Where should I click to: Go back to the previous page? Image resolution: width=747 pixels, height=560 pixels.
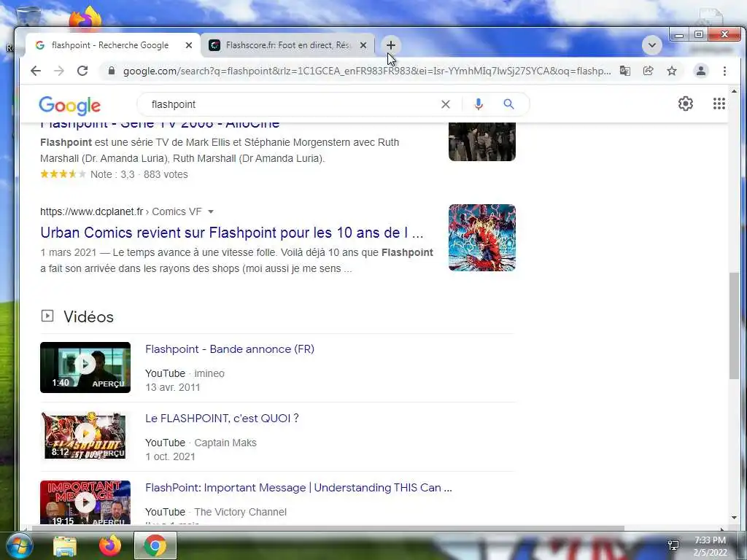click(36, 71)
